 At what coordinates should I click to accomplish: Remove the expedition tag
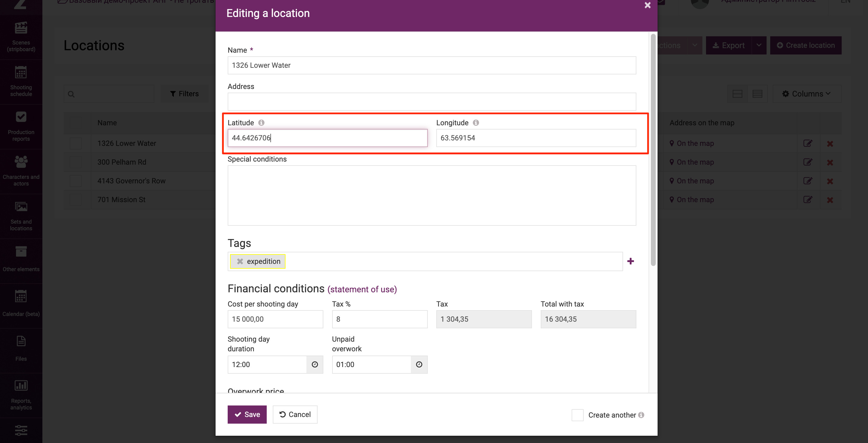pyautogui.click(x=240, y=261)
